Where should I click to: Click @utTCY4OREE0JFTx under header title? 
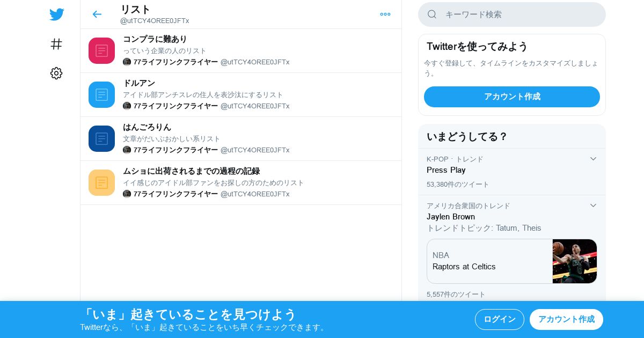click(x=155, y=21)
